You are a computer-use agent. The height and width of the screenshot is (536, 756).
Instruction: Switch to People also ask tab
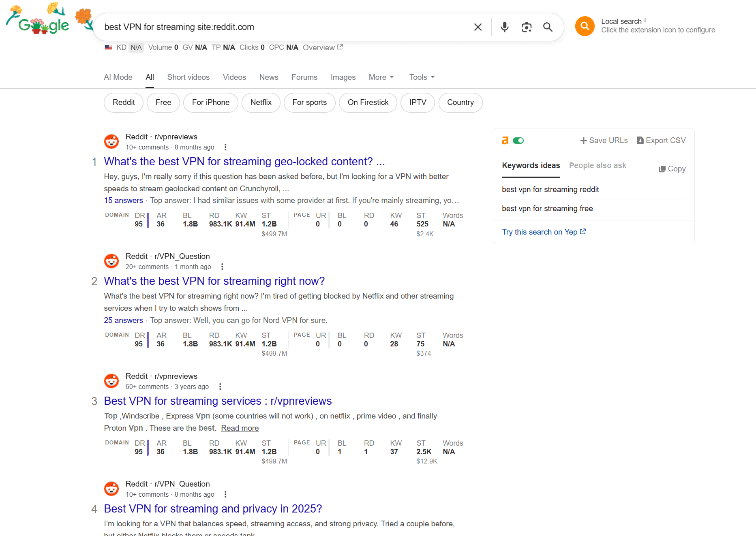point(598,166)
